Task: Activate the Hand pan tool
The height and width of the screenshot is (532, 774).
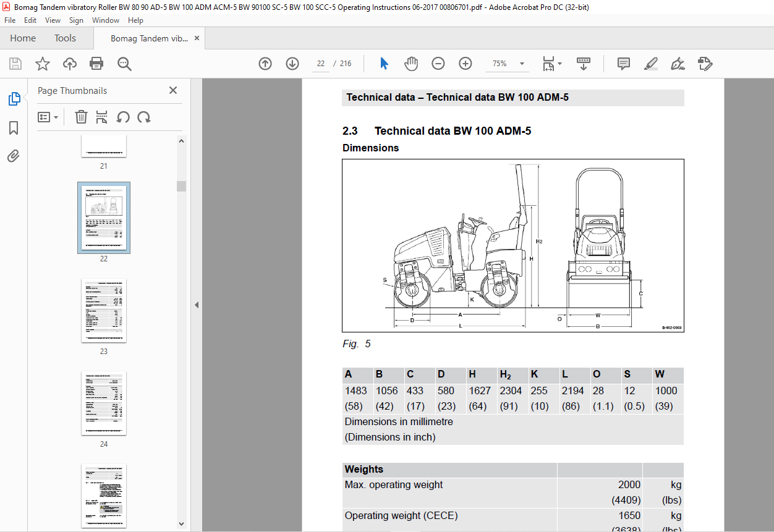Action: [x=411, y=64]
